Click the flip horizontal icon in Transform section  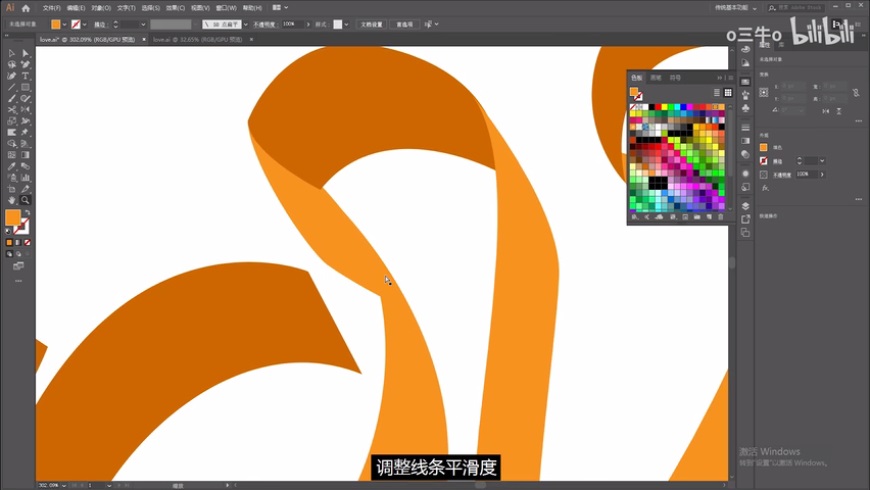click(x=826, y=111)
